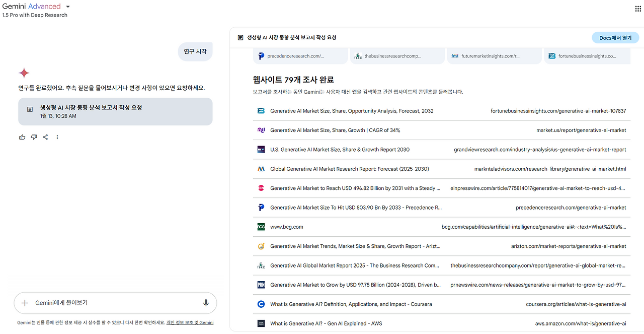644x334 pixels.
Task: Open PR Newswire USD 97.75 Billion row
Action: pyautogui.click(x=441, y=285)
